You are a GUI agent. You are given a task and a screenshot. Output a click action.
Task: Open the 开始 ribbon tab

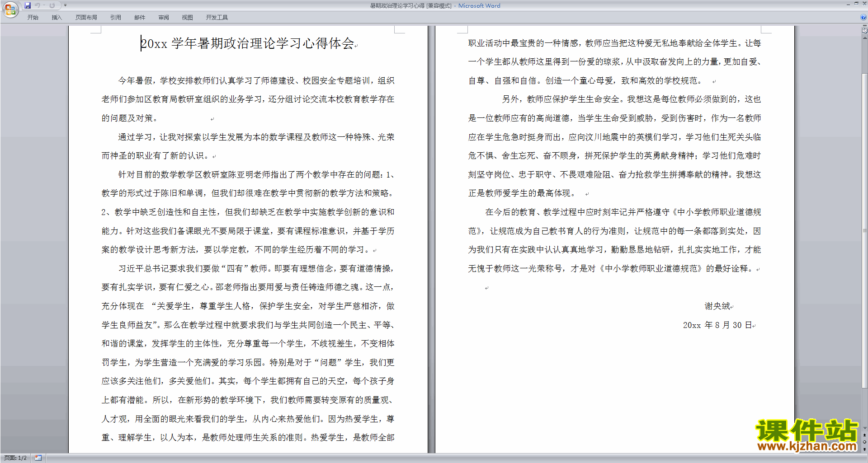coord(33,18)
